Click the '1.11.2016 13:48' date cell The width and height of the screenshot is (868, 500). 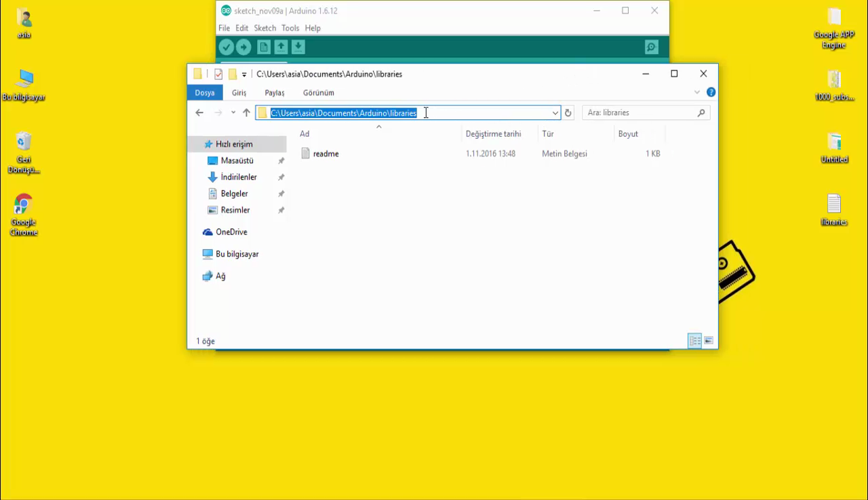[x=490, y=154]
